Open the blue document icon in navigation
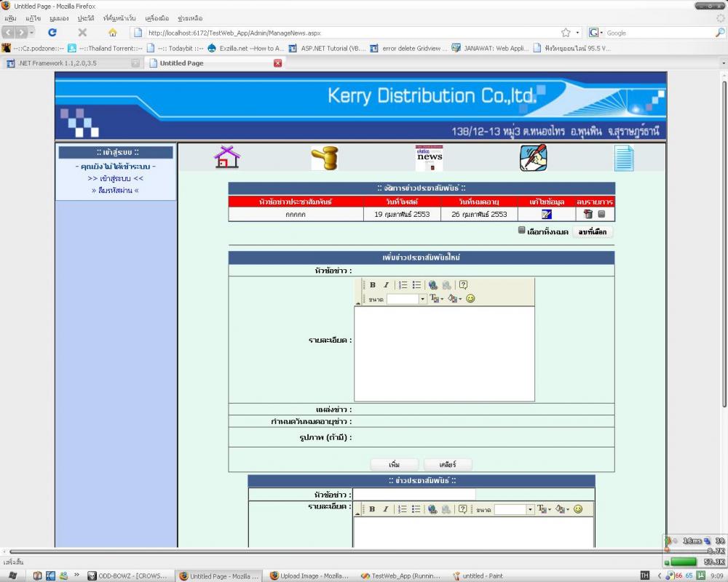The width and height of the screenshot is (728, 582). [x=624, y=159]
